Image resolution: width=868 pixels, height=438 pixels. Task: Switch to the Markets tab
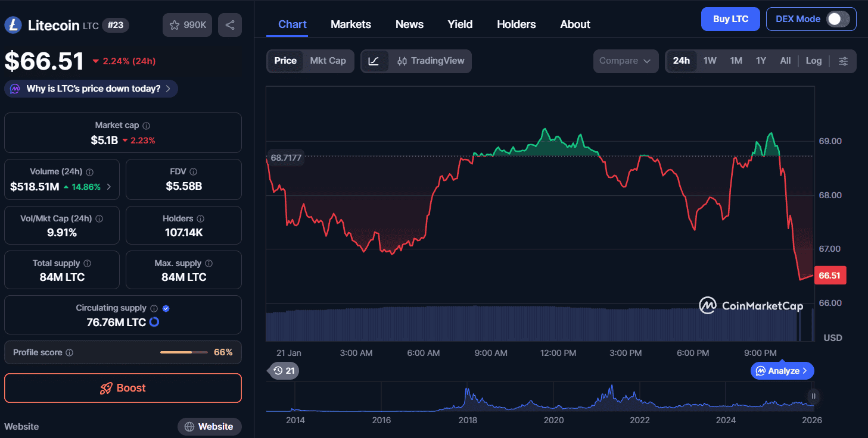350,24
